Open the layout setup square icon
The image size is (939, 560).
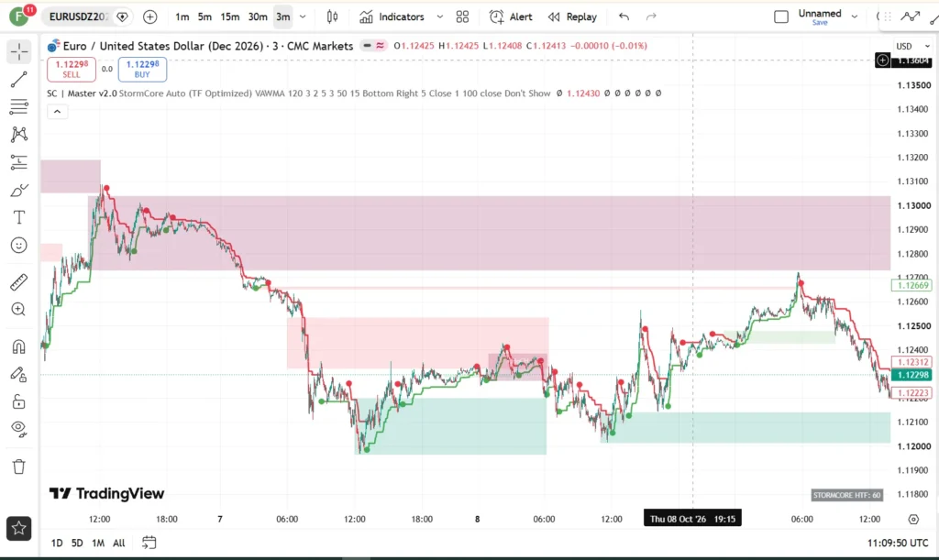[x=781, y=16]
